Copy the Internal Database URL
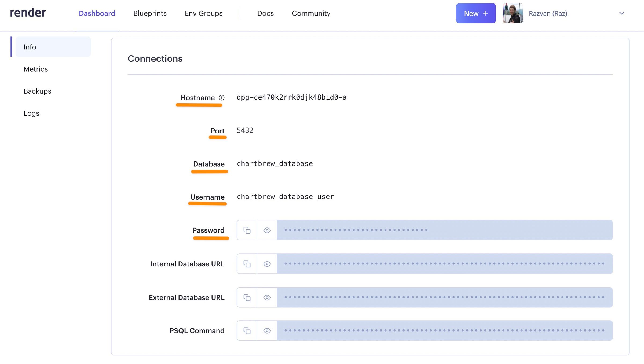 pos(247,264)
